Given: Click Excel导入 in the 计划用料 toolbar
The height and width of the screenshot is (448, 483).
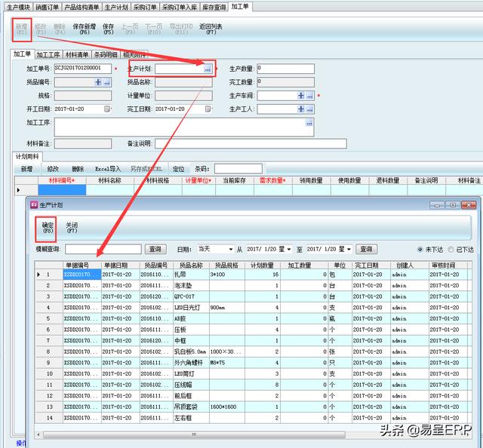Looking at the screenshot, I should pos(107,169).
